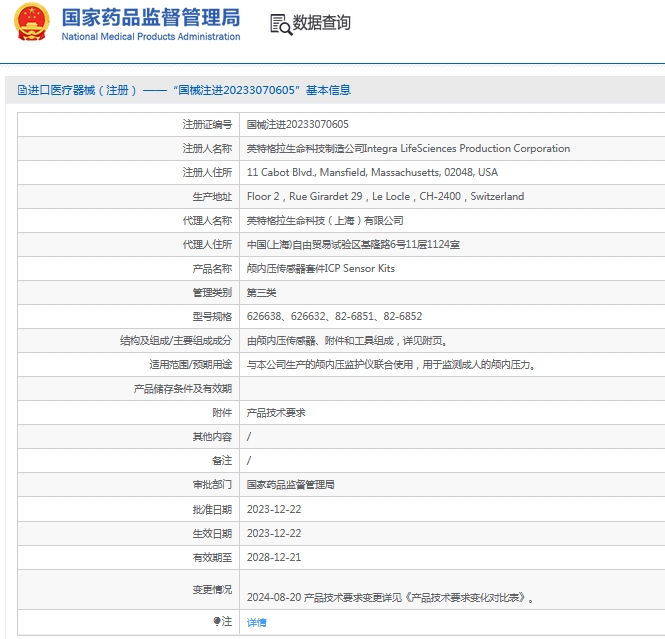Select the 11 Cabot Blvd. address value
665x639 pixels.
(372, 172)
